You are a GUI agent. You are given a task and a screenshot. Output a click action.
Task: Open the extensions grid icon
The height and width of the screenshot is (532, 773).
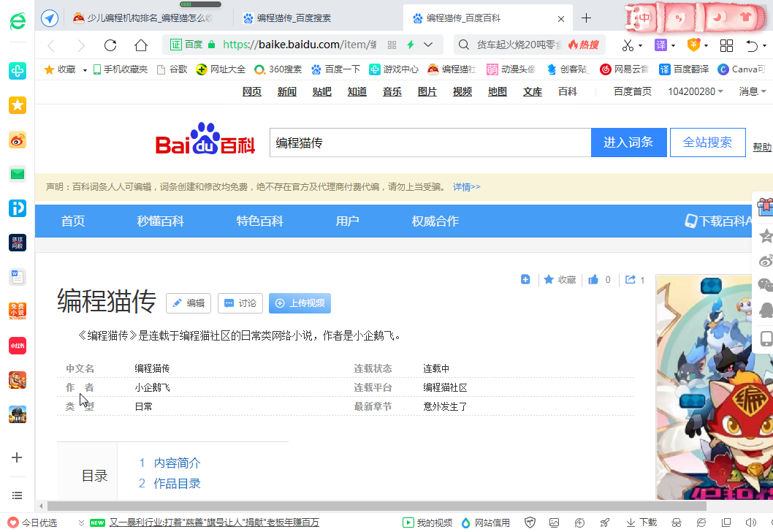click(x=727, y=45)
